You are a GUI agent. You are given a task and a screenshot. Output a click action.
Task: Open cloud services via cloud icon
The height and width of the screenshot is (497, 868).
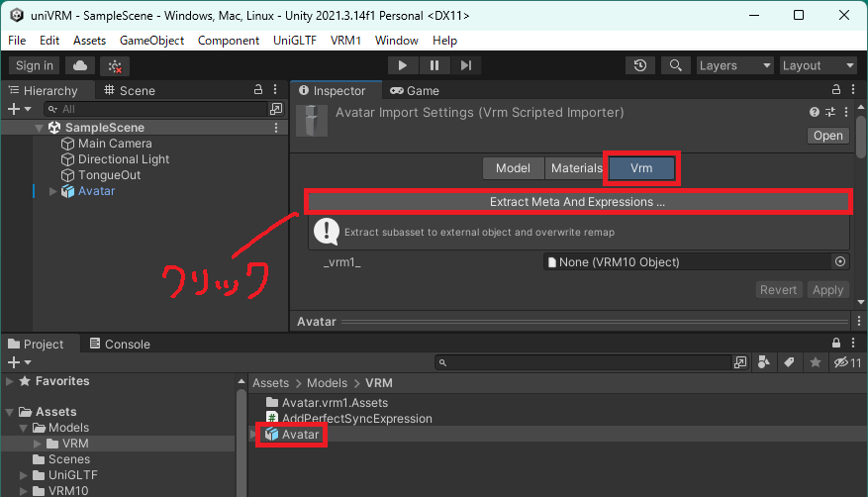click(x=79, y=65)
